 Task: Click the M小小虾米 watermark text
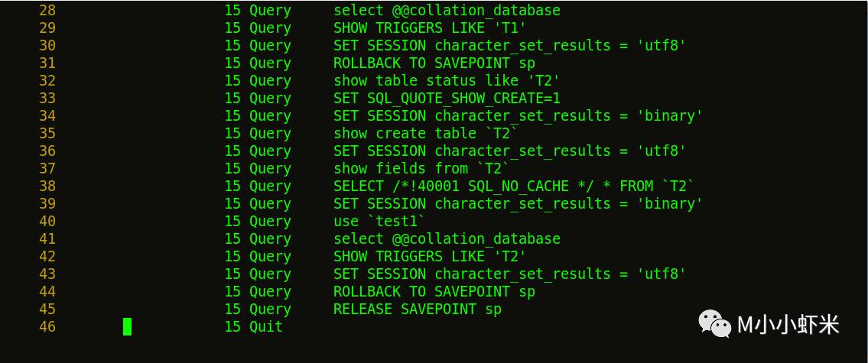(788, 325)
